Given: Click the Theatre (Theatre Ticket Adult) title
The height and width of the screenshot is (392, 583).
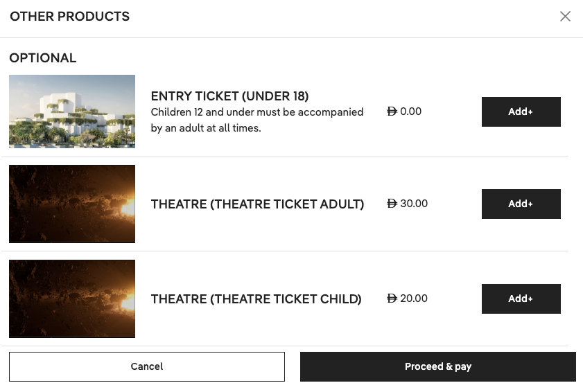Looking at the screenshot, I should [x=257, y=204].
